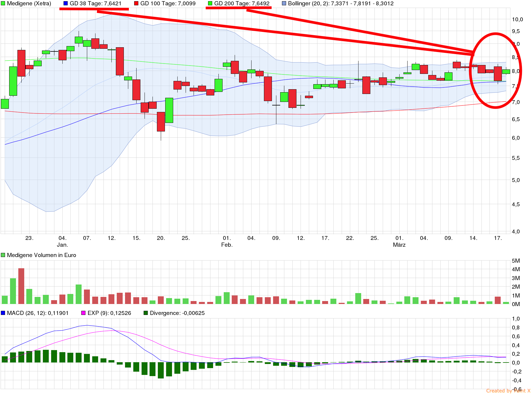This screenshot has width=532, height=395.
Task: Click the '23.' date axis label
Action: (x=29, y=238)
